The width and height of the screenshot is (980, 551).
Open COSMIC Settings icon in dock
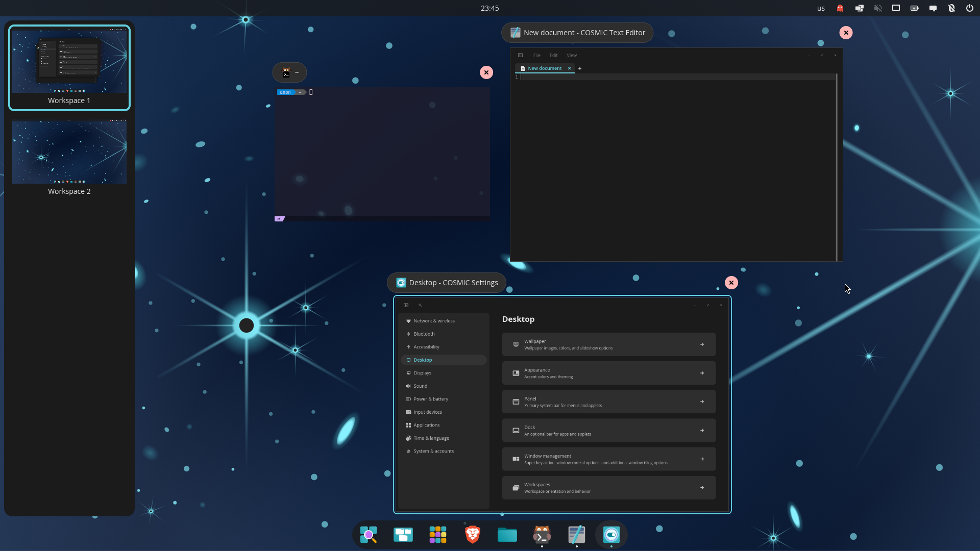click(x=611, y=535)
